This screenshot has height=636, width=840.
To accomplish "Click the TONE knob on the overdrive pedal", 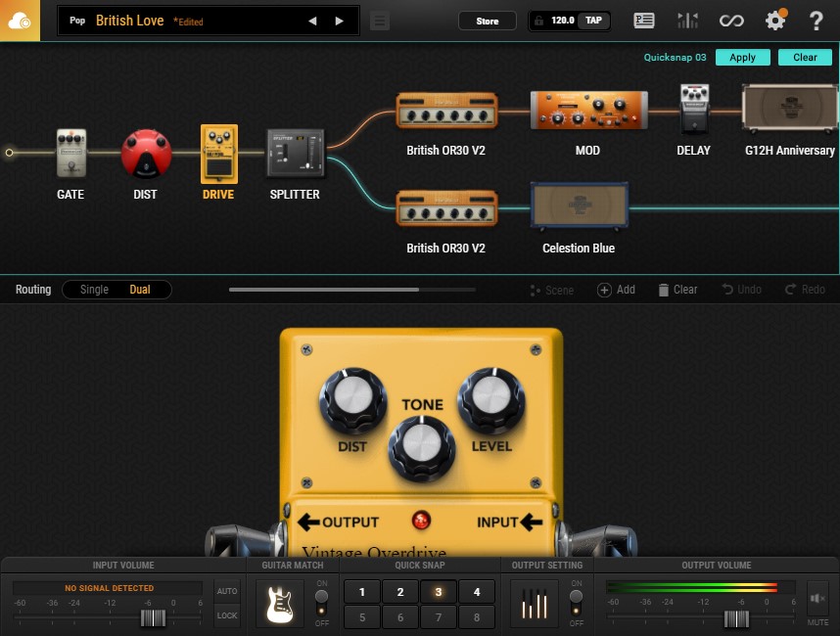I will point(422,447).
